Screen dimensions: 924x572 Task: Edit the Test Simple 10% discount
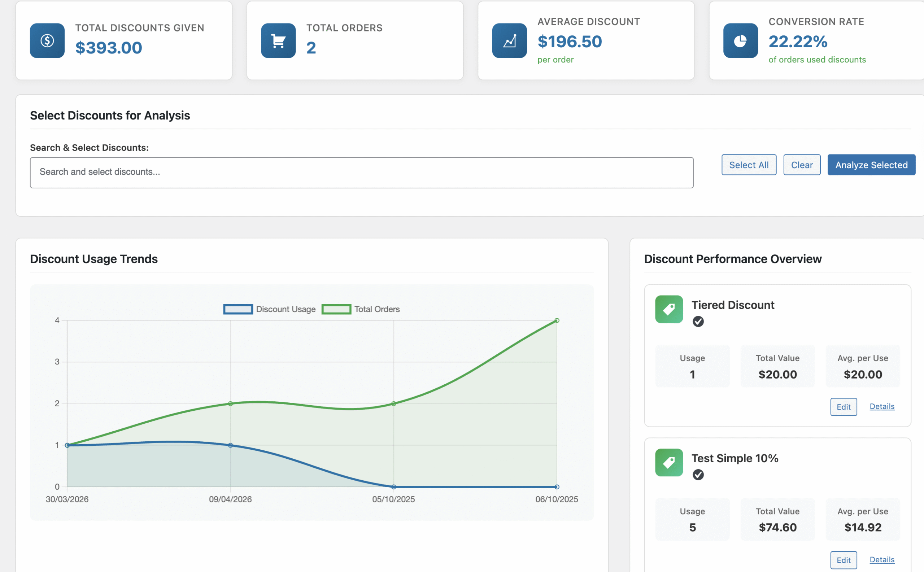coord(843,560)
